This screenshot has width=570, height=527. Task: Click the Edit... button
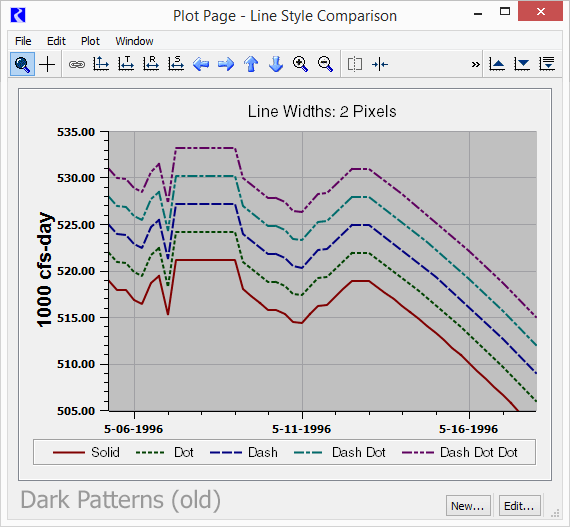pyautogui.click(x=519, y=506)
